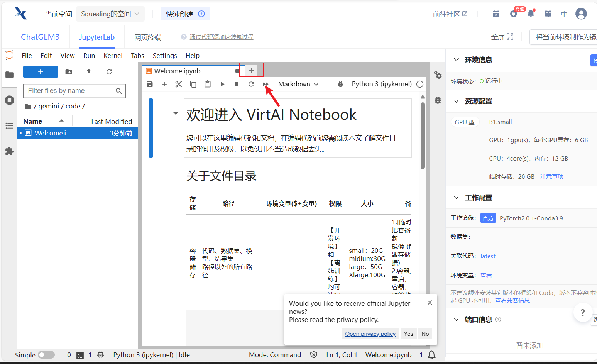Collapse the welcome heading cell arrow
Image resolution: width=597 pixels, height=364 pixels.
pyautogui.click(x=176, y=113)
